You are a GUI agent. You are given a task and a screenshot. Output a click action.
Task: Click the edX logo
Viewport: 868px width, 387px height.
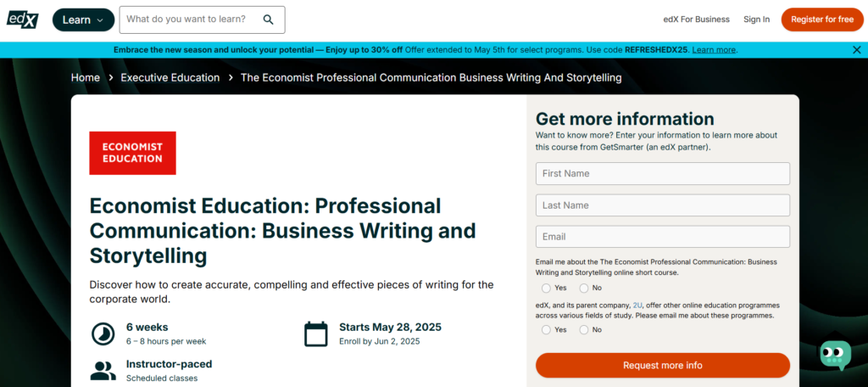pos(23,20)
